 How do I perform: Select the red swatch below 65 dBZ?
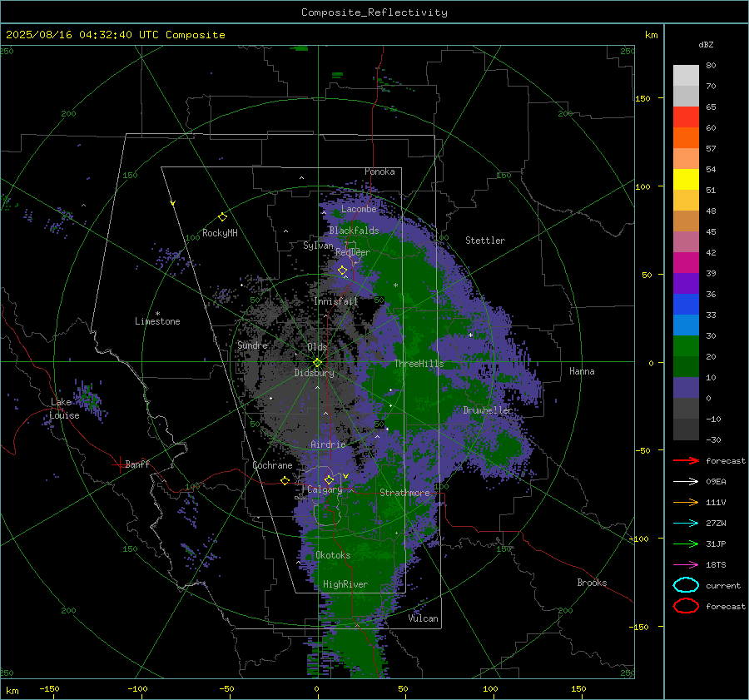point(686,117)
